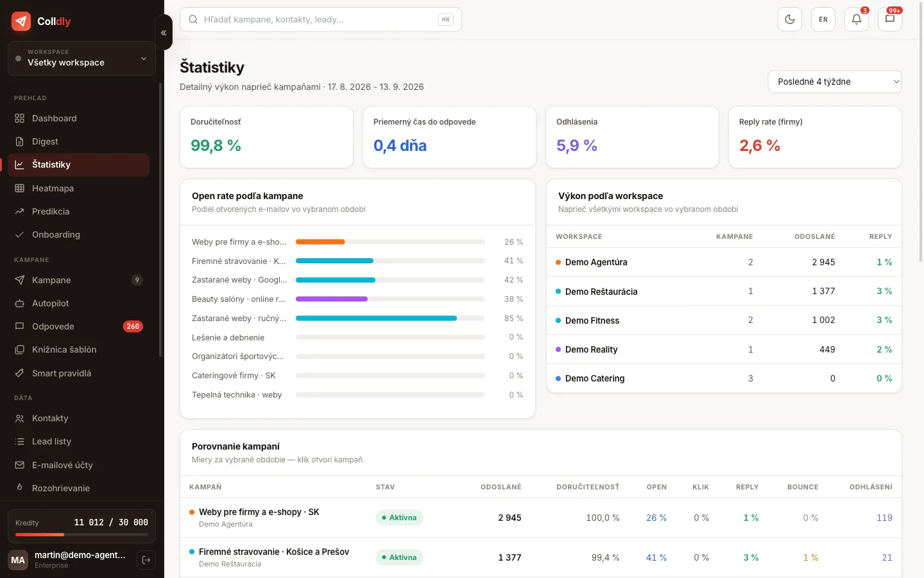Open the notifications bell
924x578 pixels.
[857, 19]
